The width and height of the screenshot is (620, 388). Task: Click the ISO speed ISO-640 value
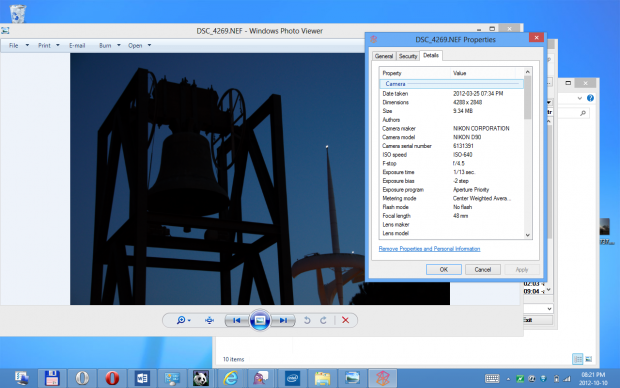pos(462,155)
